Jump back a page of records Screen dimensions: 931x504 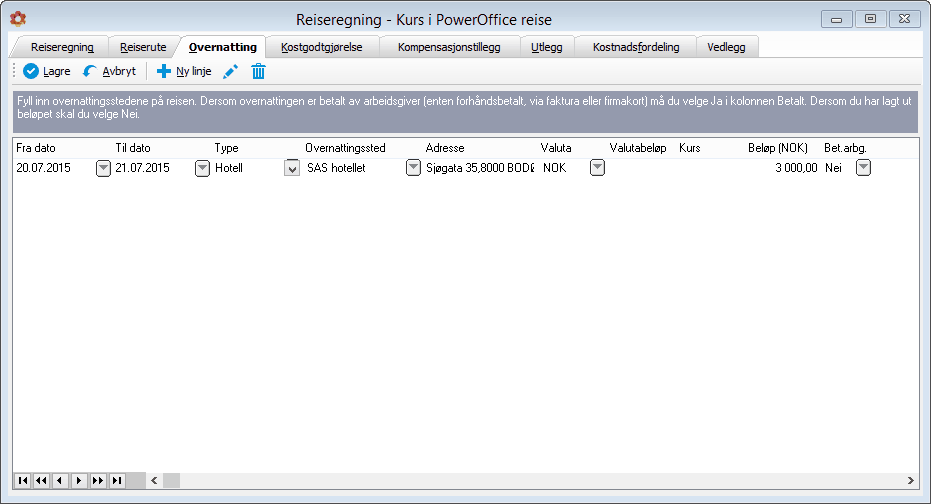(41, 480)
